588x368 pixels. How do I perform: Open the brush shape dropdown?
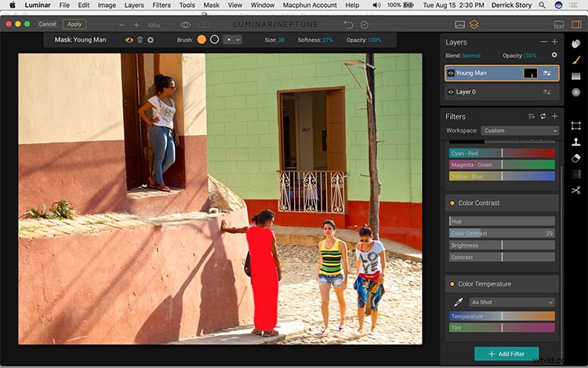[x=232, y=40]
